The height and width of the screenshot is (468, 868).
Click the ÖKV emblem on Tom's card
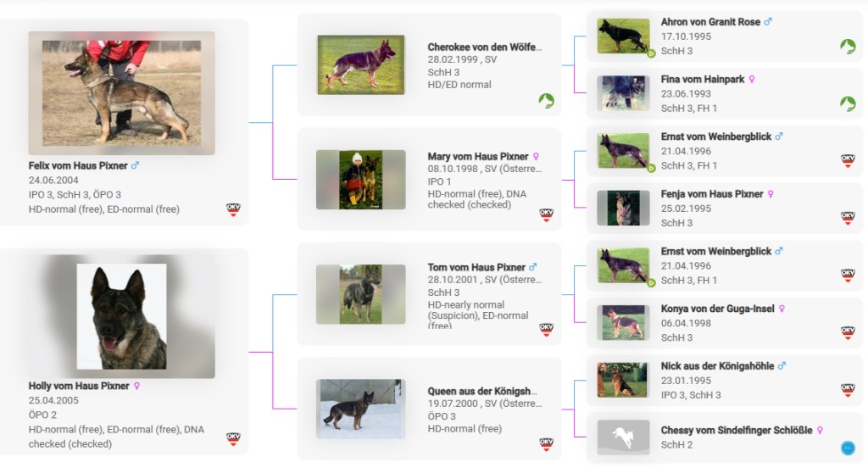coord(546,330)
